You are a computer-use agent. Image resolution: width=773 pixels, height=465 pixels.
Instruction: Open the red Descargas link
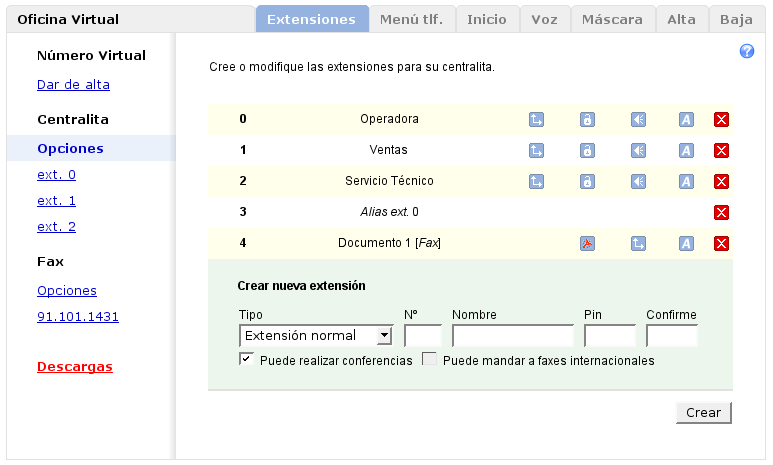click(75, 367)
